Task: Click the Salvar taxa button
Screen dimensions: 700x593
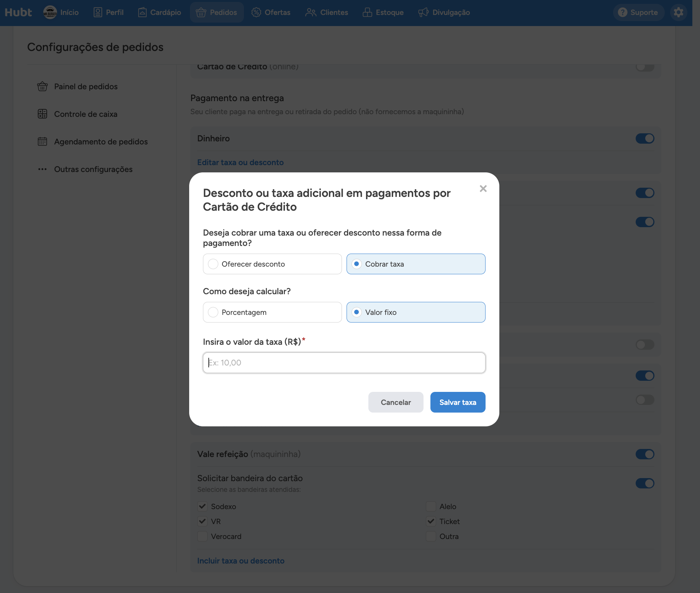Action: (x=458, y=402)
